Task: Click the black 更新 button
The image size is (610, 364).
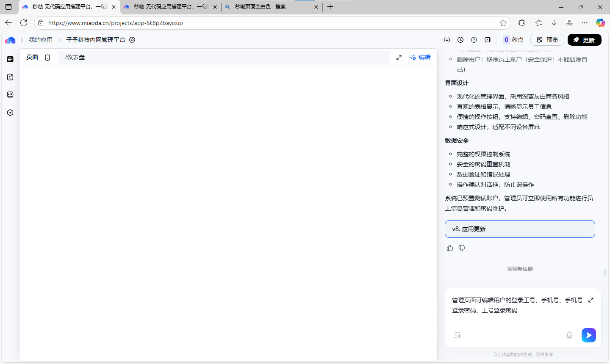Action: point(584,40)
